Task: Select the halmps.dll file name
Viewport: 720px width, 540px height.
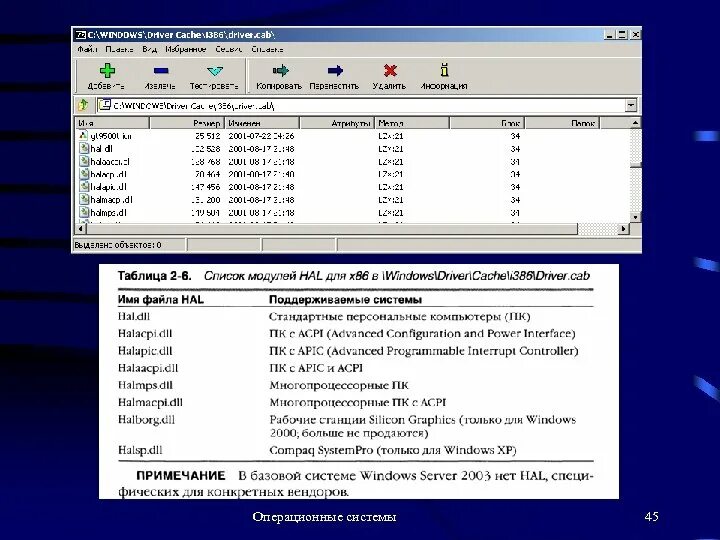Action: point(108,213)
